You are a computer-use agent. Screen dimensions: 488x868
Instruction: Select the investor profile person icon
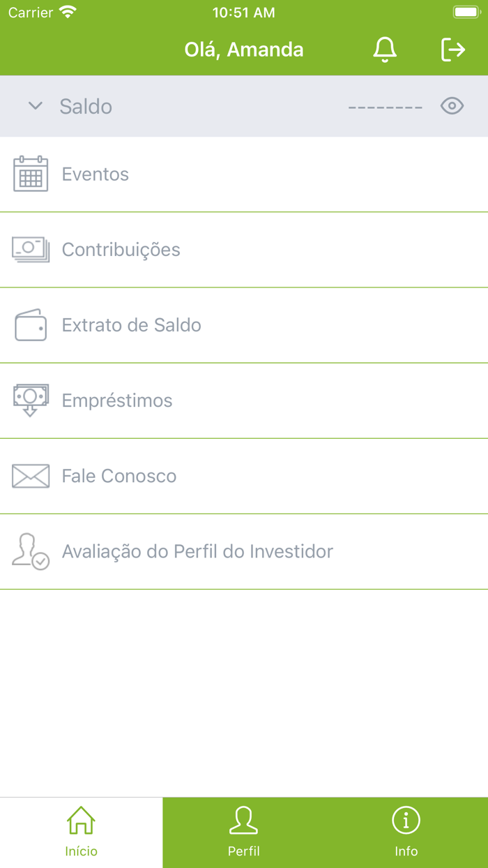[31, 551]
